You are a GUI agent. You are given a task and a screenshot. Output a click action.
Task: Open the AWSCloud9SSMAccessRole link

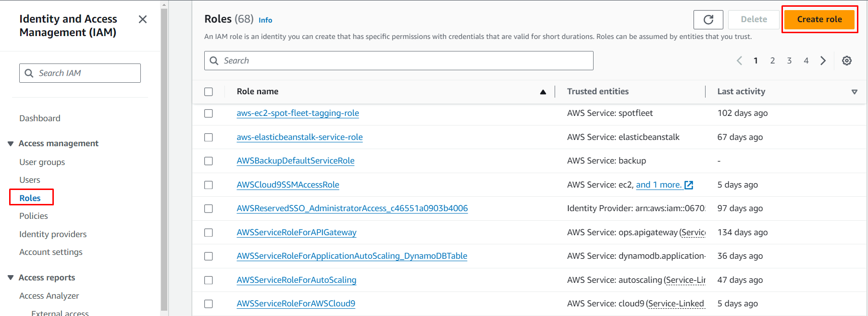click(287, 185)
